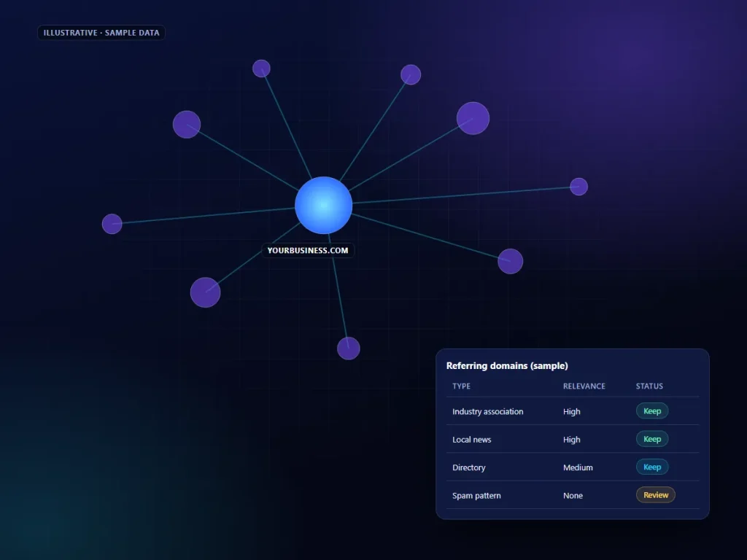Click the RELEVANCE column header
Viewport: 747px width, 560px height.
tap(584, 386)
